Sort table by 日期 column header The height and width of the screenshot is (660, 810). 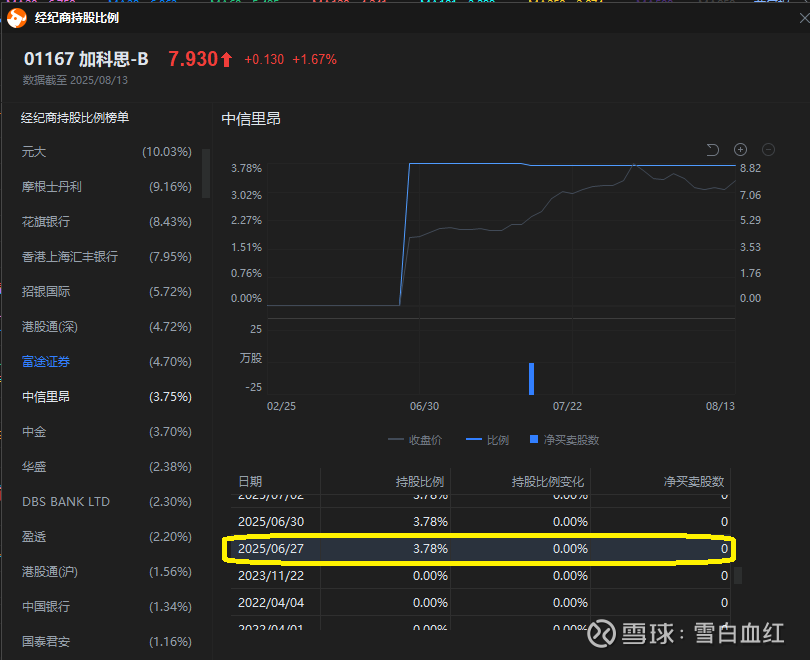pos(250,482)
